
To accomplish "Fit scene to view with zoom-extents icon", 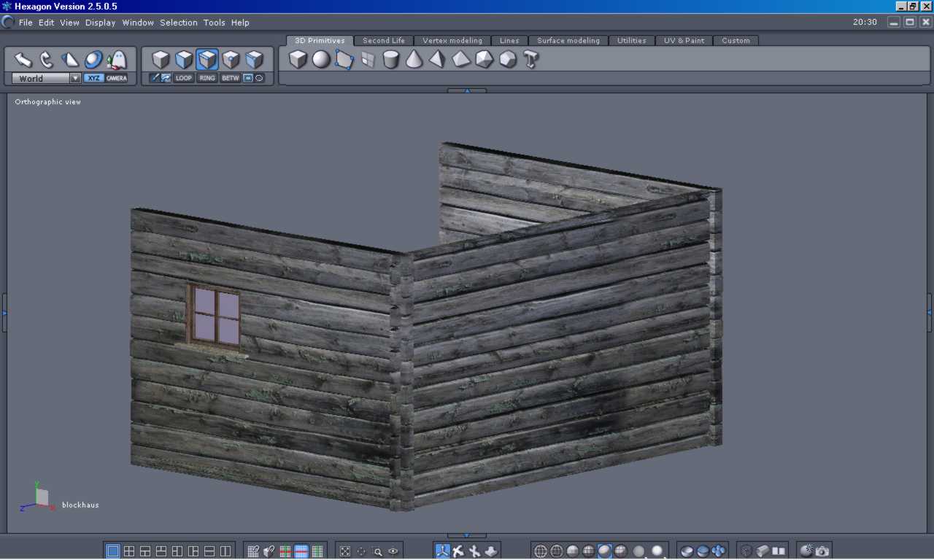I will [x=345, y=551].
